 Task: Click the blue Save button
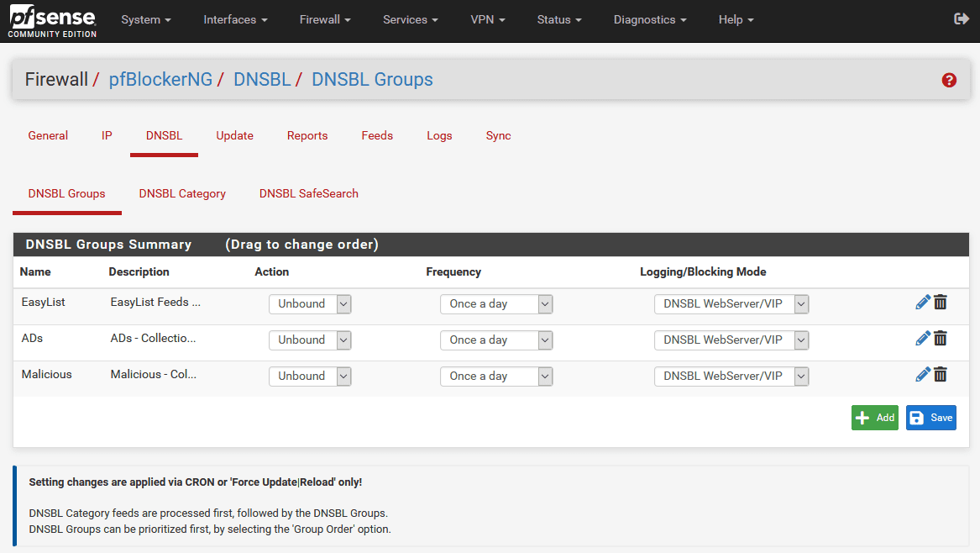point(931,418)
